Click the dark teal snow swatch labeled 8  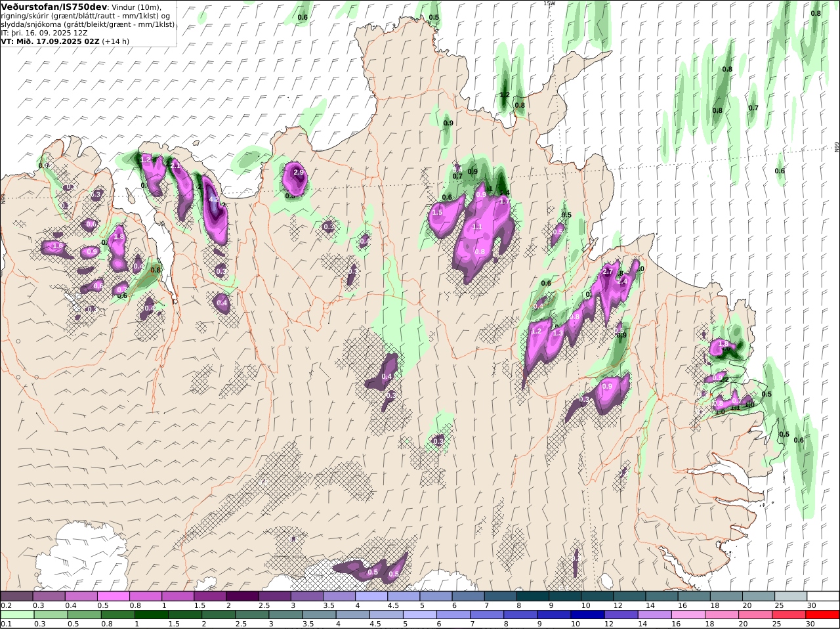[532, 596]
